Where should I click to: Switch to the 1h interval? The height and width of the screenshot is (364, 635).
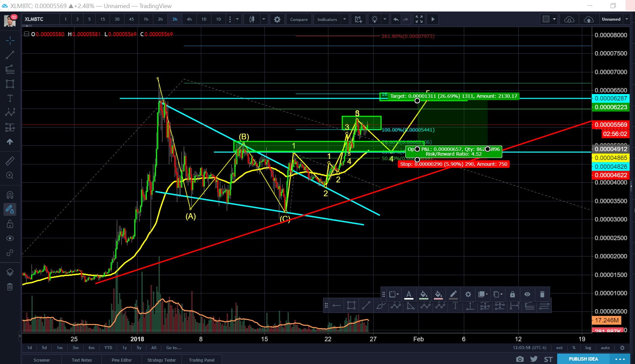tap(146, 19)
